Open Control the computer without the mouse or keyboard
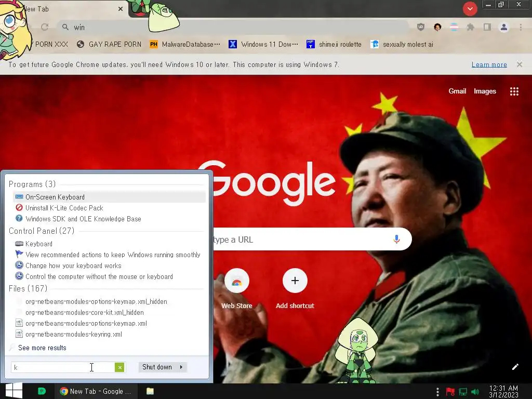Viewport: 532px width, 399px height. coord(109,276)
